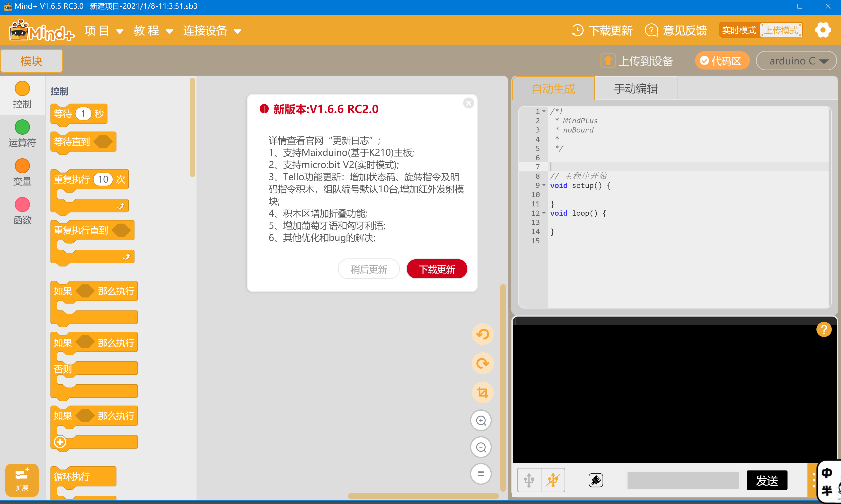841x504 pixels.
Task: Click the serial message input field
Action: click(683, 480)
